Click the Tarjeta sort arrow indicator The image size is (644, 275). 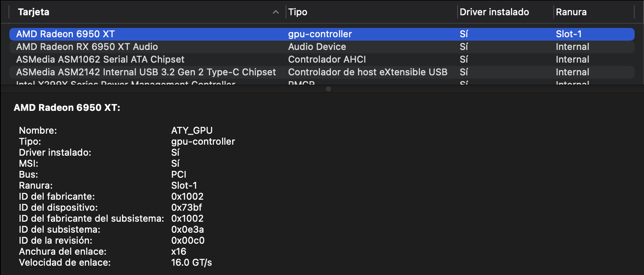pyautogui.click(x=276, y=12)
